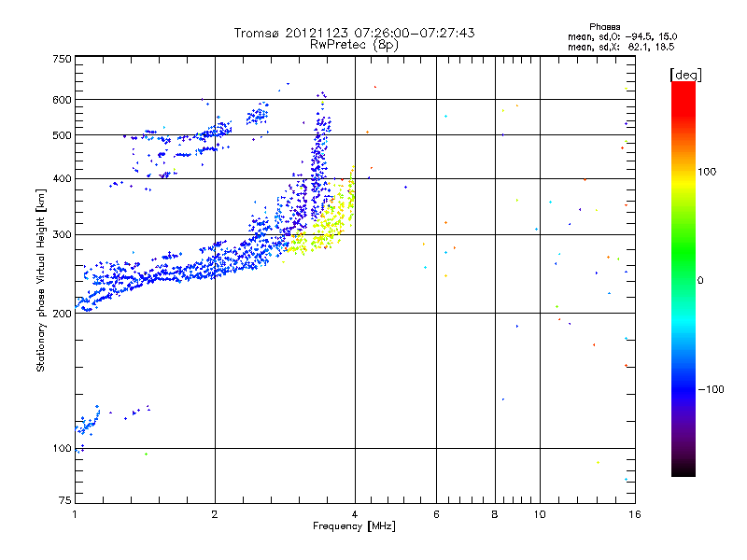Image resolution: width=747 pixels, height=560 pixels.
Task: Click the y-axis label '200'
Action: tap(62, 314)
